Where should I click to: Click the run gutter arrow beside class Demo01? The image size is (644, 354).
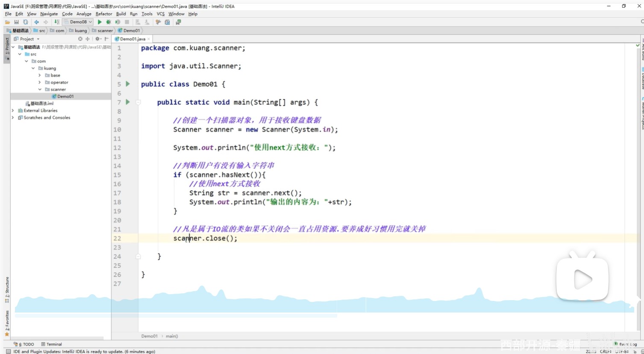128,84
